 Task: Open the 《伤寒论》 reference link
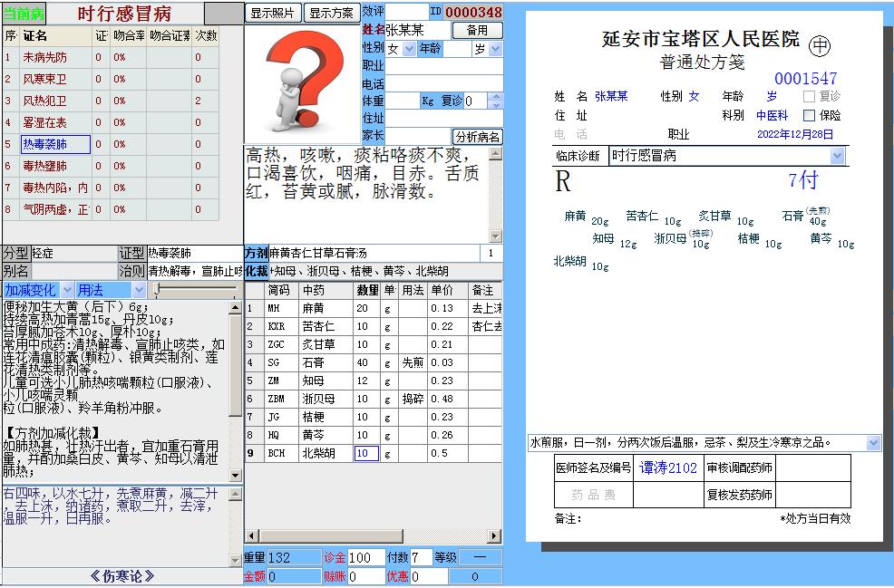[121, 574]
